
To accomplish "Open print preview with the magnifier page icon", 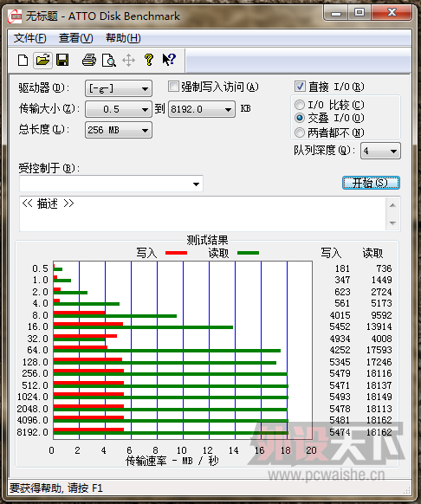I will 108,60.
